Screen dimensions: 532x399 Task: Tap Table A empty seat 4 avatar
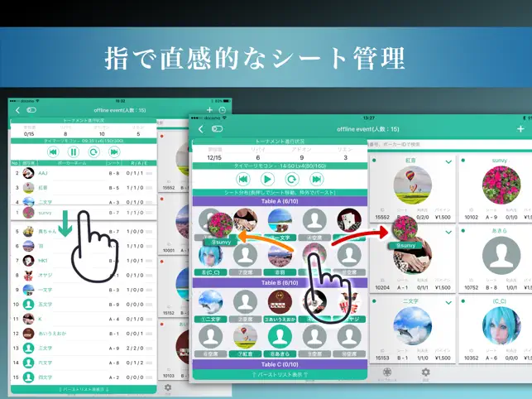click(314, 221)
